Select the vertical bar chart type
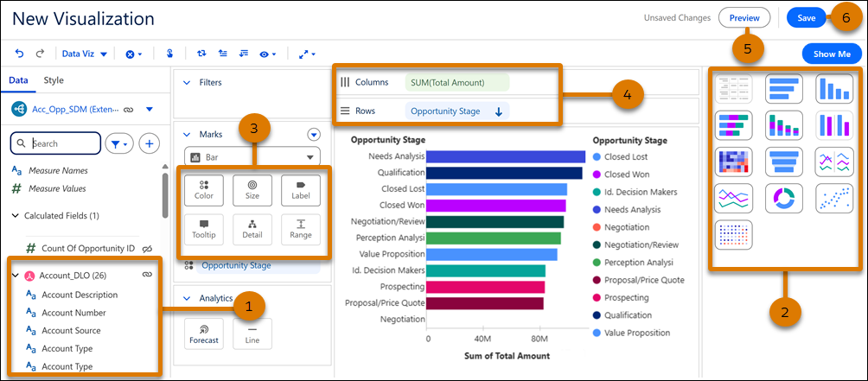 [834, 88]
